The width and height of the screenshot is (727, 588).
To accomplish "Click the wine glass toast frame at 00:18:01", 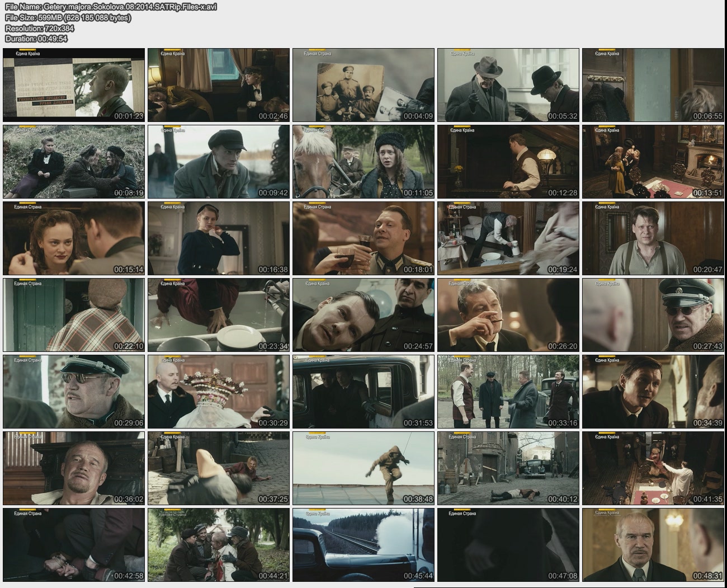I will pyautogui.click(x=363, y=238).
